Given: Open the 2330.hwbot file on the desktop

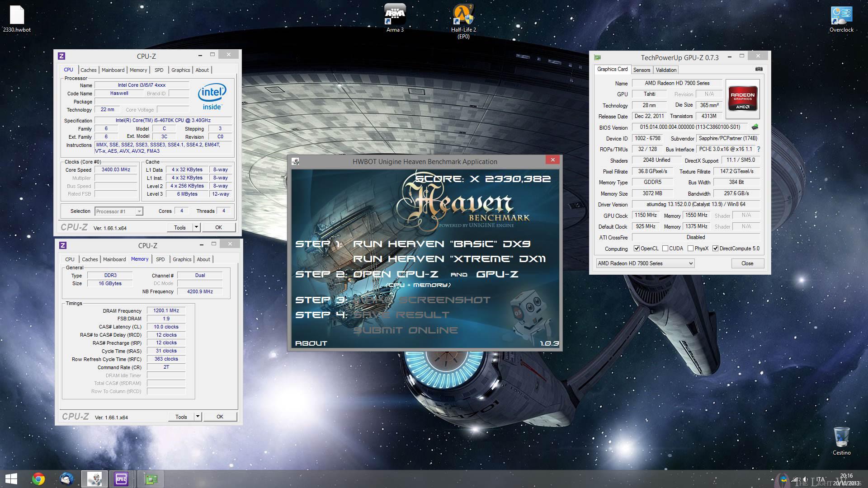Looking at the screenshot, I should pos(17,19).
